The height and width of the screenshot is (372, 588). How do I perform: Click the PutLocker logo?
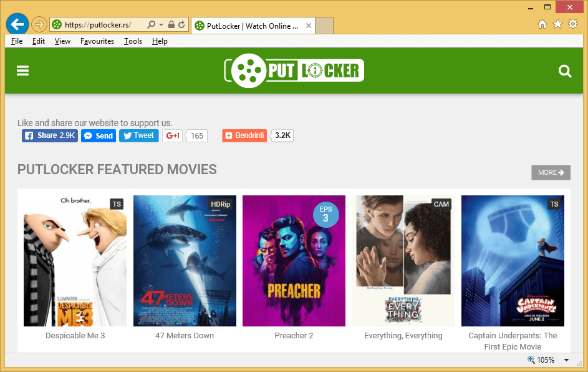point(294,70)
